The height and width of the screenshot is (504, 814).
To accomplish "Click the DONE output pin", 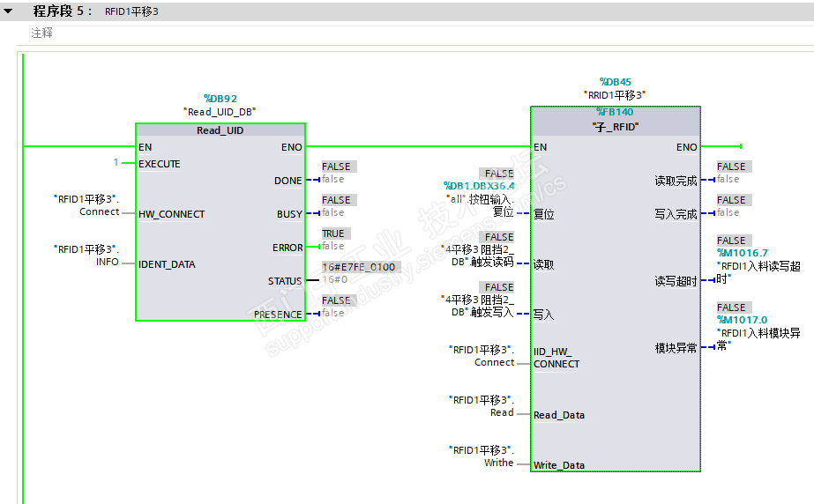I will pos(288,181).
